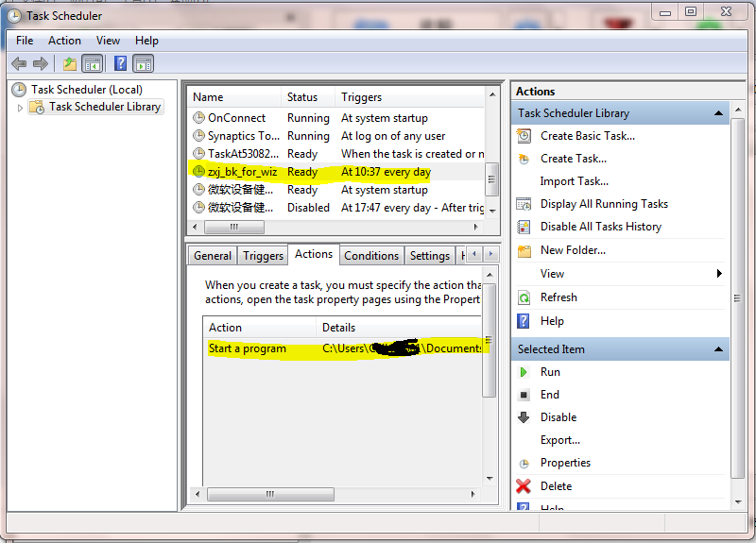The width and height of the screenshot is (756, 543).
Task: Click Create Basic Task... link
Action: tap(588, 136)
